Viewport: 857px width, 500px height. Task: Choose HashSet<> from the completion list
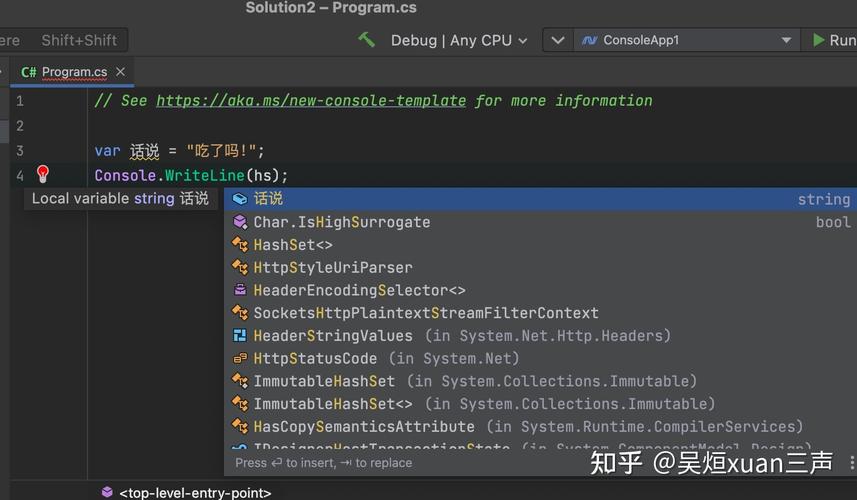[540, 245]
